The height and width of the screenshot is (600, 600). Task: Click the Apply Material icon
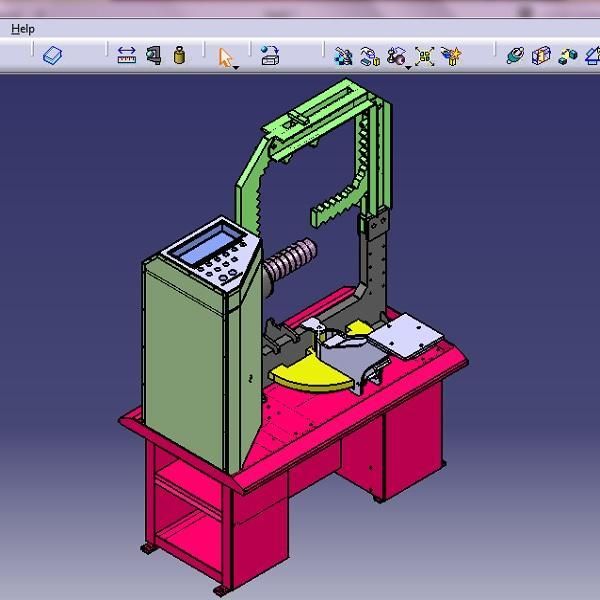click(53, 56)
